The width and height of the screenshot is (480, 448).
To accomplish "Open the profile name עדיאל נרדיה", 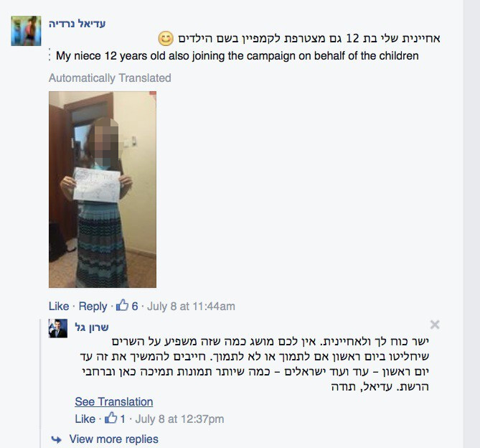I will (77, 24).
